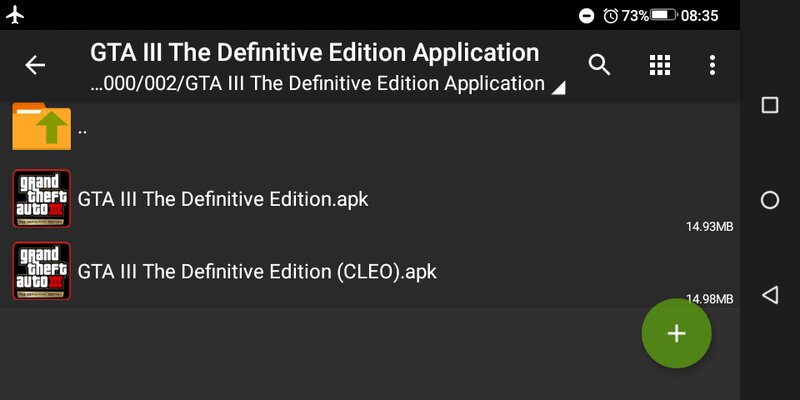Tap the alarm clock status icon
This screenshot has height=400, width=800.
610,16
